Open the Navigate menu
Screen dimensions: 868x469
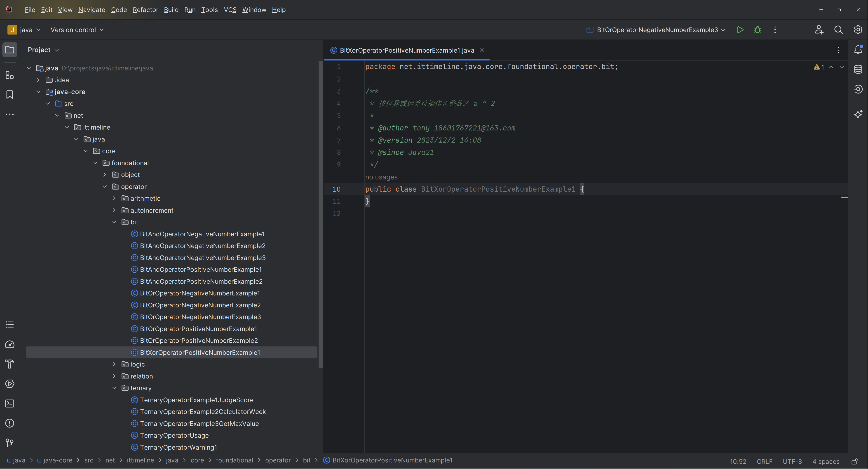pos(92,10)
